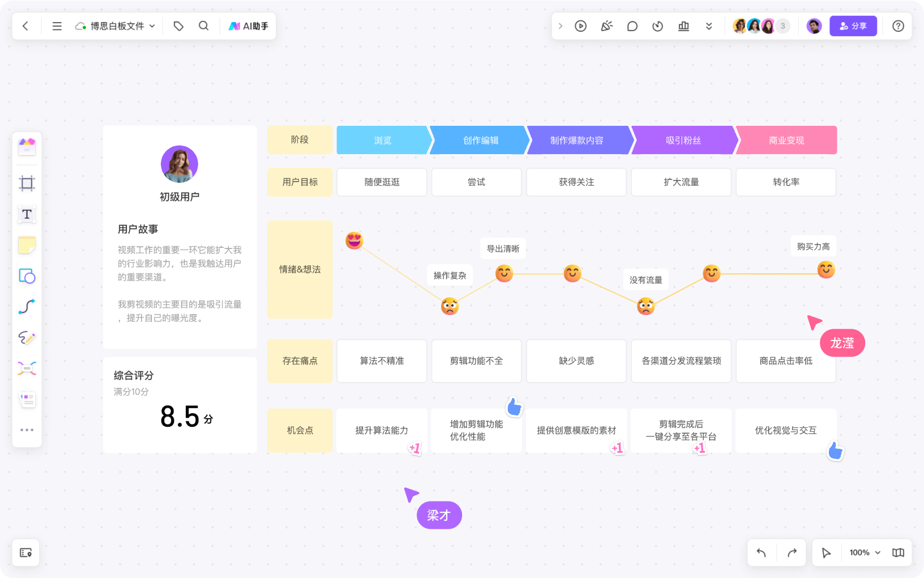The image size is (924, 578).
Task: Open the AI助手 assistant
Action: tap(248, 25)
